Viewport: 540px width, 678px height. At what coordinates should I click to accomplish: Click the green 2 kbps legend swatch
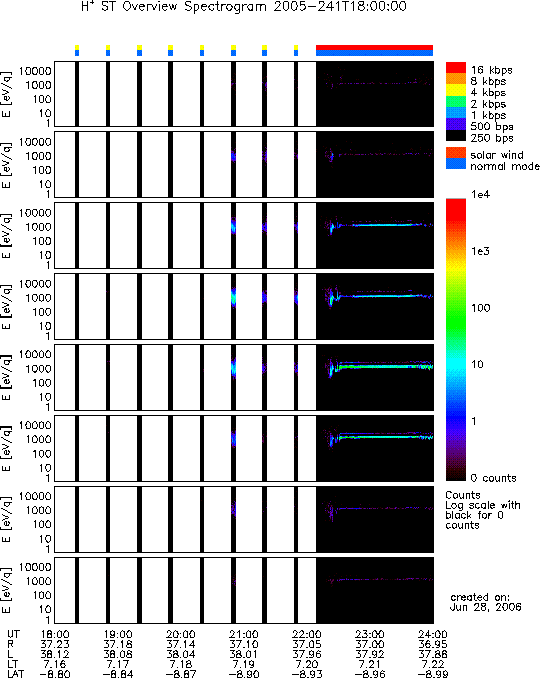(456, 102)
